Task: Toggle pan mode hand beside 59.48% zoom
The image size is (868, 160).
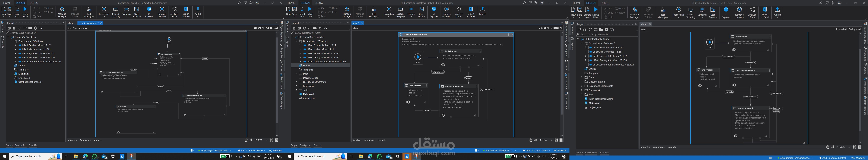Action: [x=246, y=140]
